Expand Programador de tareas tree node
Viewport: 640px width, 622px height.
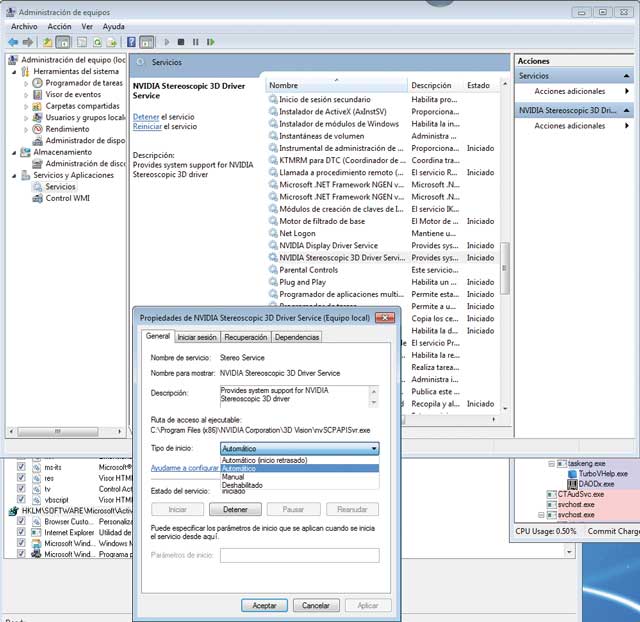[26, 83]
